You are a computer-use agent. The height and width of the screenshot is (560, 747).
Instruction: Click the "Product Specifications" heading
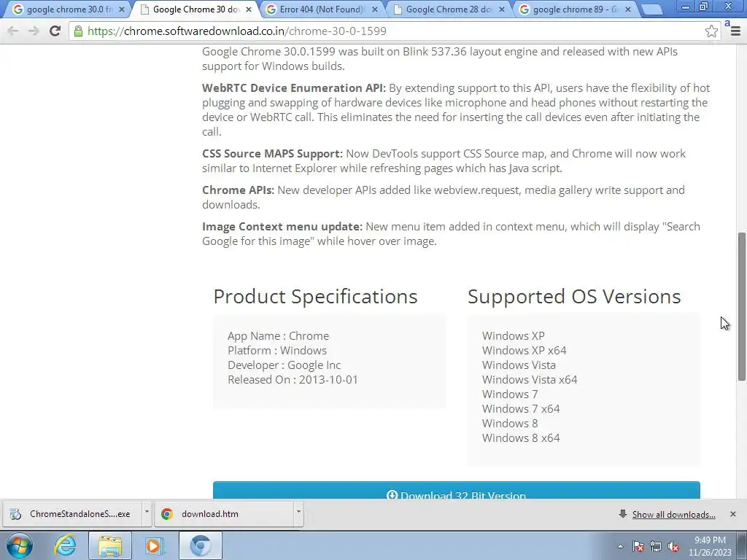click(x=315, y=296)
